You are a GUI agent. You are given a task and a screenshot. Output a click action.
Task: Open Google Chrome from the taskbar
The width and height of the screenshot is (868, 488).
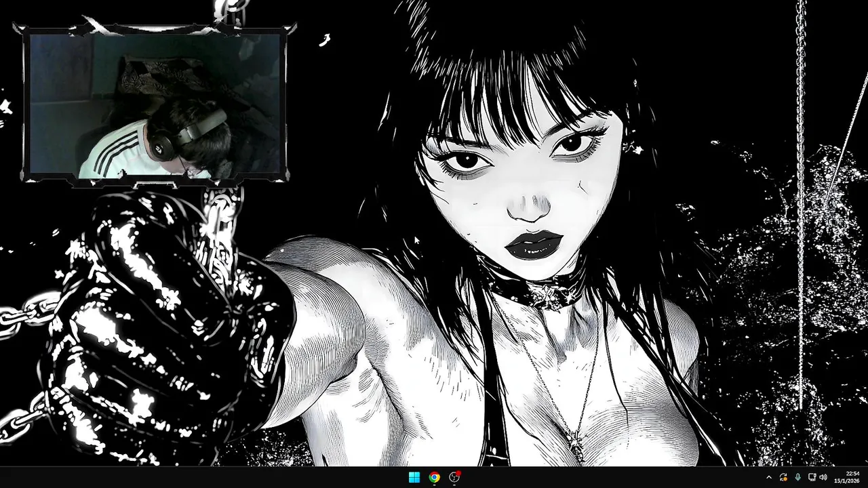(434, 477)
